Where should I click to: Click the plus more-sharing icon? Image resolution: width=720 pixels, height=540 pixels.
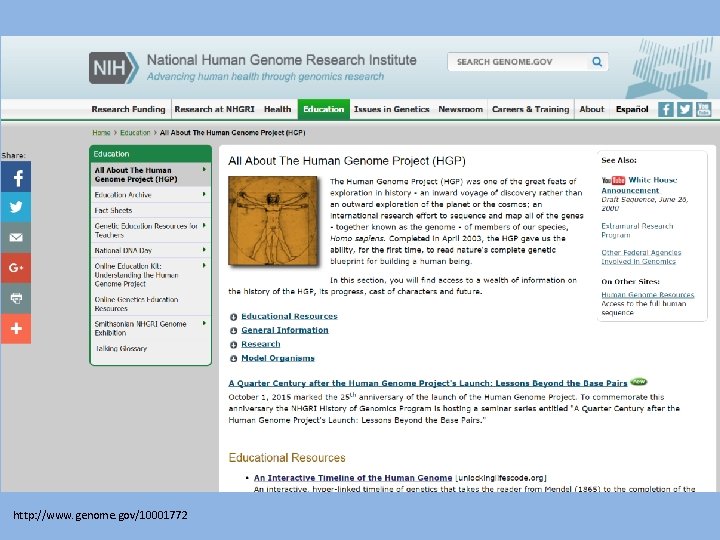coord(16,328)
